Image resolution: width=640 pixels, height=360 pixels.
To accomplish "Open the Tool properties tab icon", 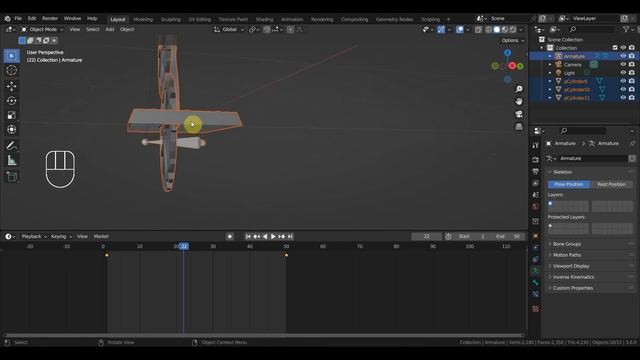I will [536, 146].
